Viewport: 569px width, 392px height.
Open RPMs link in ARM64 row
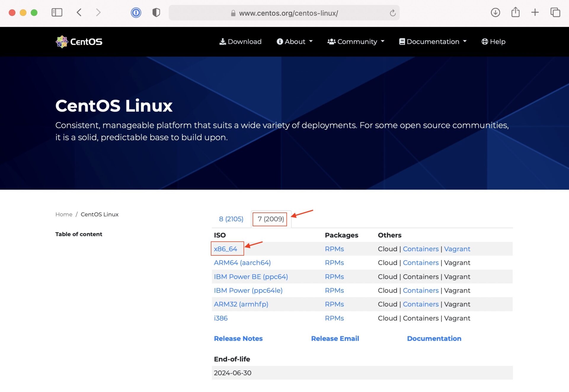tap(334, 263)
